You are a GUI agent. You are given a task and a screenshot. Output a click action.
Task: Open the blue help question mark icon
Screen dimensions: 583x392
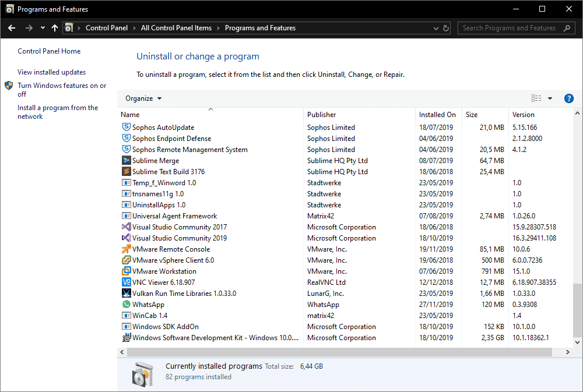tap(568, 98)
